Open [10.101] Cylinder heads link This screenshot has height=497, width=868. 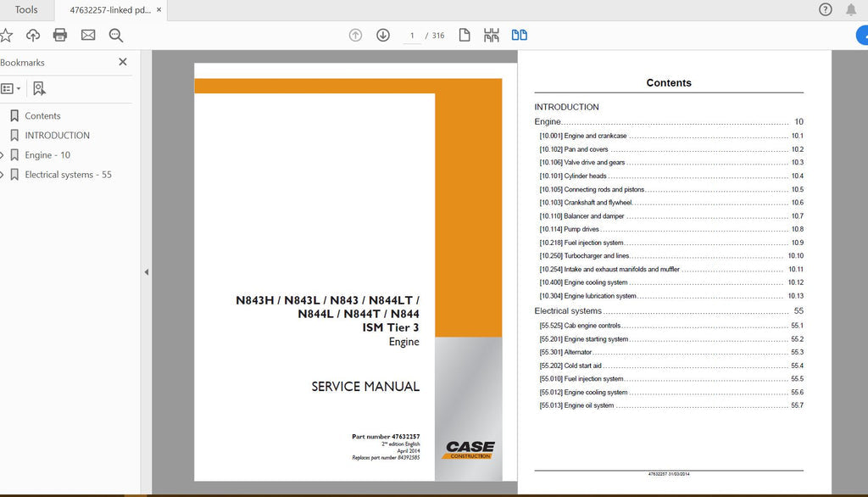[671, 176]
